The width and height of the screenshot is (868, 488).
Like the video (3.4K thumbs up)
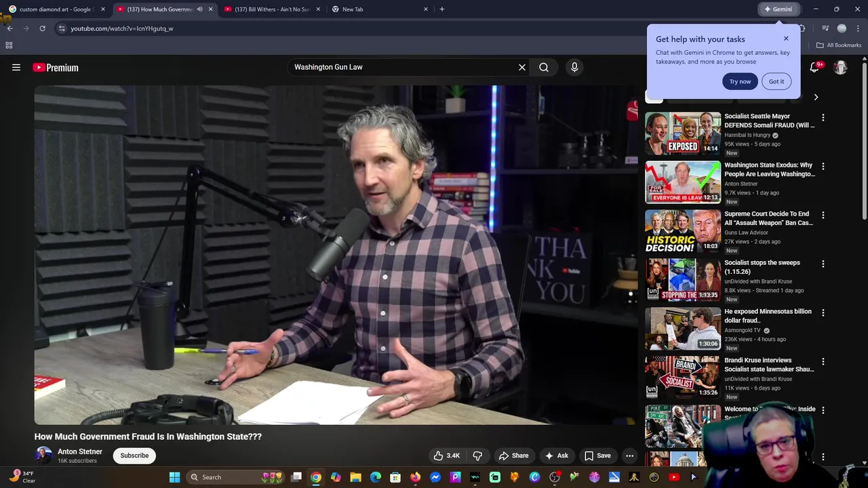tap(447, 455)
